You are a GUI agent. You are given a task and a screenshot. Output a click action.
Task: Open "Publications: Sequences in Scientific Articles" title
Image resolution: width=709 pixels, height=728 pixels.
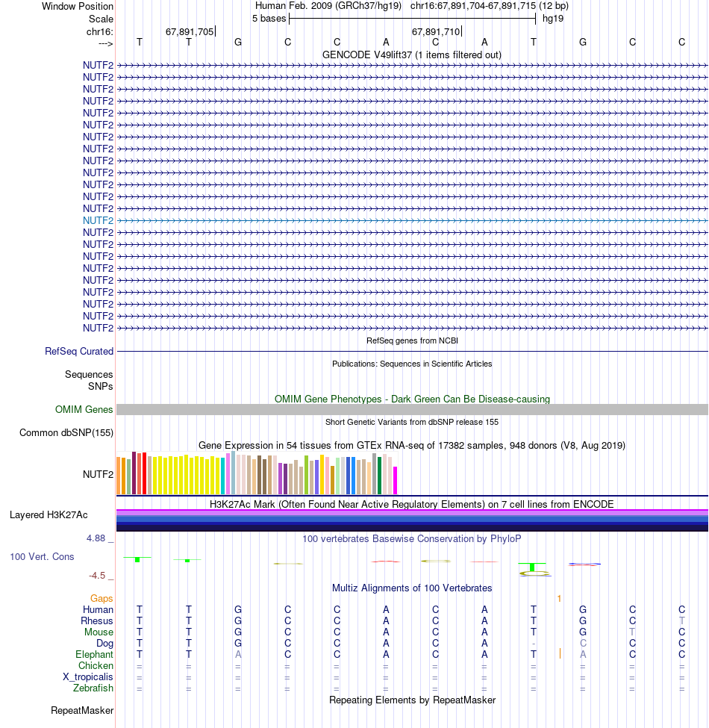[x=412, y=364]
